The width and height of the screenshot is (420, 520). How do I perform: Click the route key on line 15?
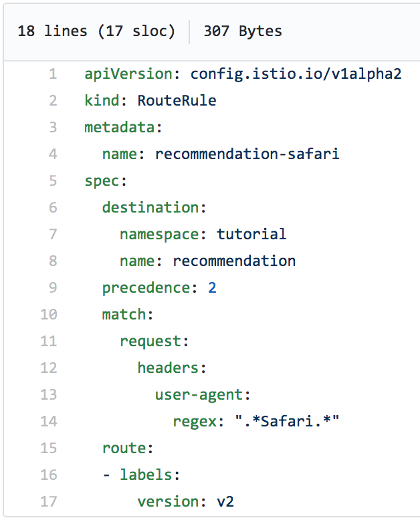(x=125, y=448)
